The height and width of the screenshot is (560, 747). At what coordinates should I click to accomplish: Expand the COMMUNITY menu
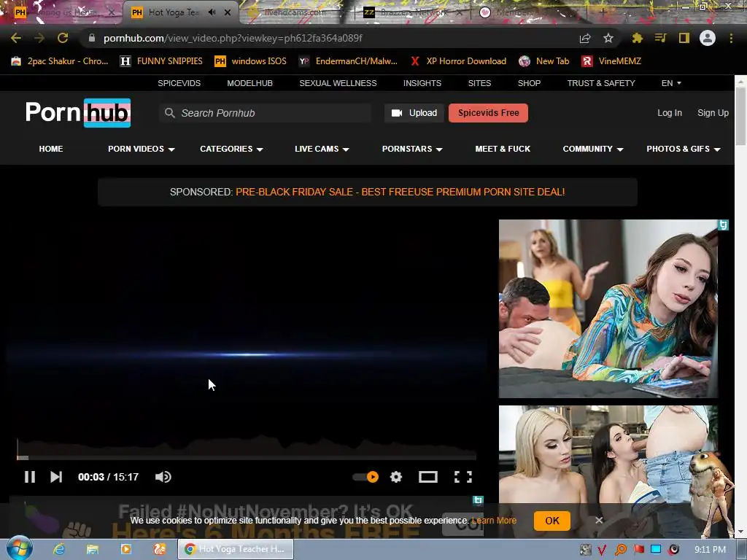point(592,149)
